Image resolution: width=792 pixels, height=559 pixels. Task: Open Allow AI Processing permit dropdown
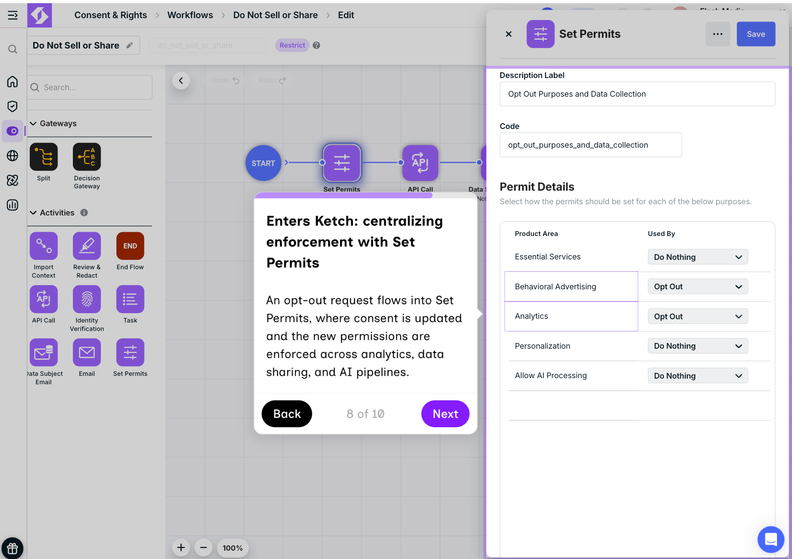pyautogui.click(x=698, y=376)
